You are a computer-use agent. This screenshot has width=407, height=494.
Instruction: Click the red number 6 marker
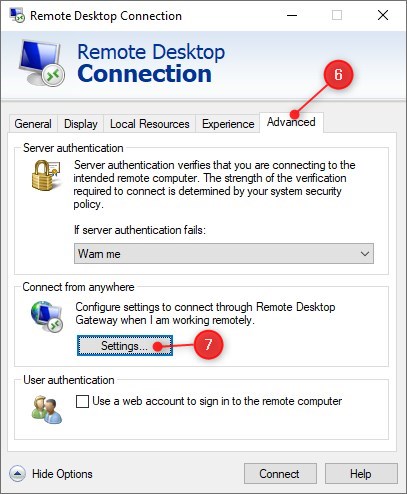click(x=338, y=75)
